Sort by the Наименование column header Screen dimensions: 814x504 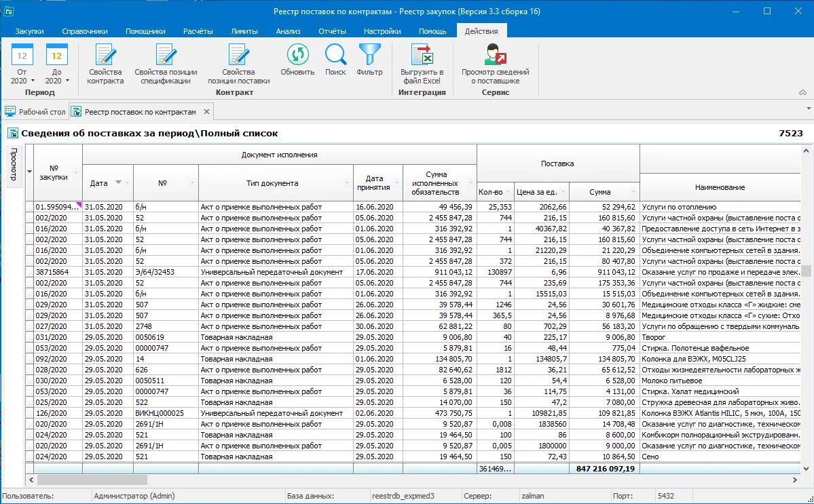pyautogui.click(x=720, y=187)
